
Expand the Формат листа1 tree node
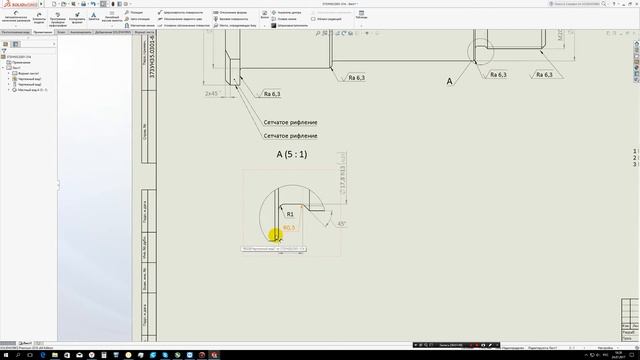[x=9, y=73]
